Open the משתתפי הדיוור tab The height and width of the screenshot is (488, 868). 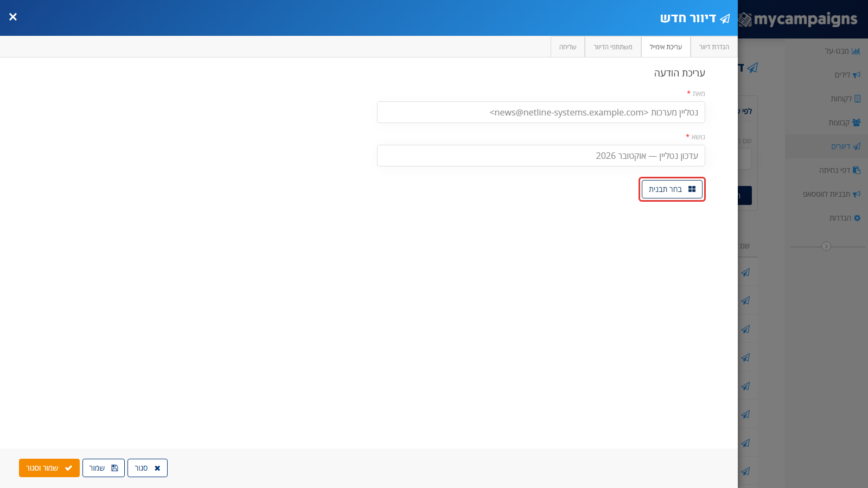(613, 47)
